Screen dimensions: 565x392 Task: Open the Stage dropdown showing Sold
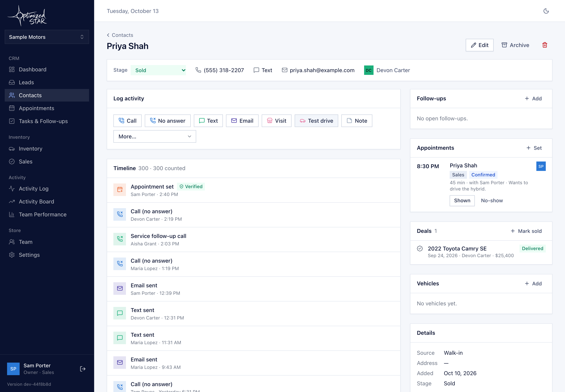point(158,70)
